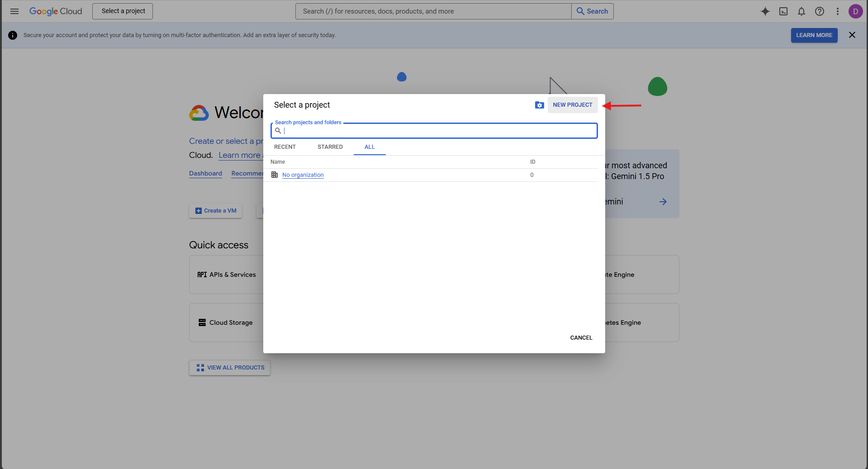Screen dimensions: 868x469
Task: Open the No organization link
Action: 303,175
